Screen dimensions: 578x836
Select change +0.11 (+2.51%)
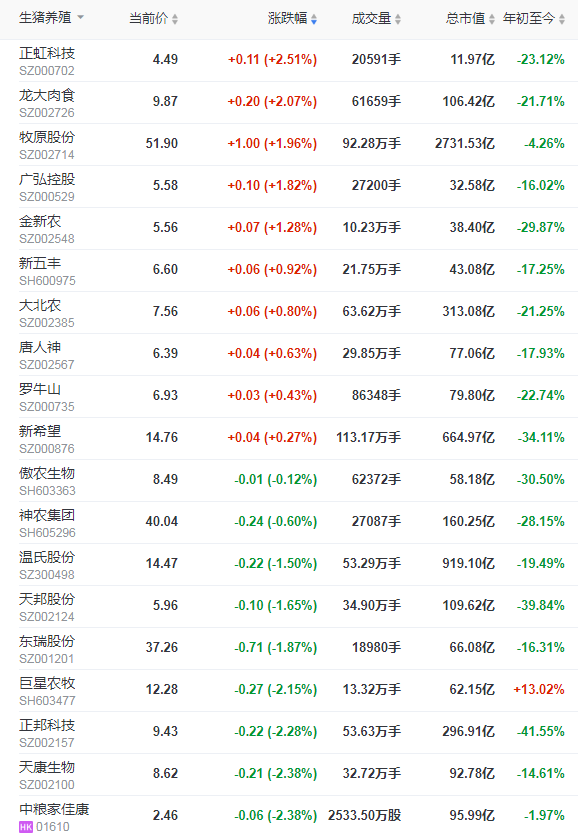coord(272,59)
